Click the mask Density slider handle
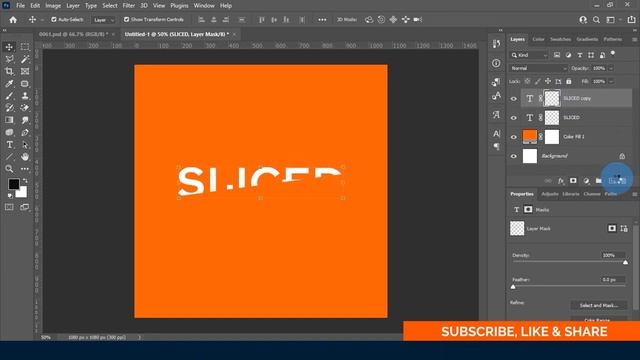The height and width of the screenshot is (360, 640). coord(625,262)
